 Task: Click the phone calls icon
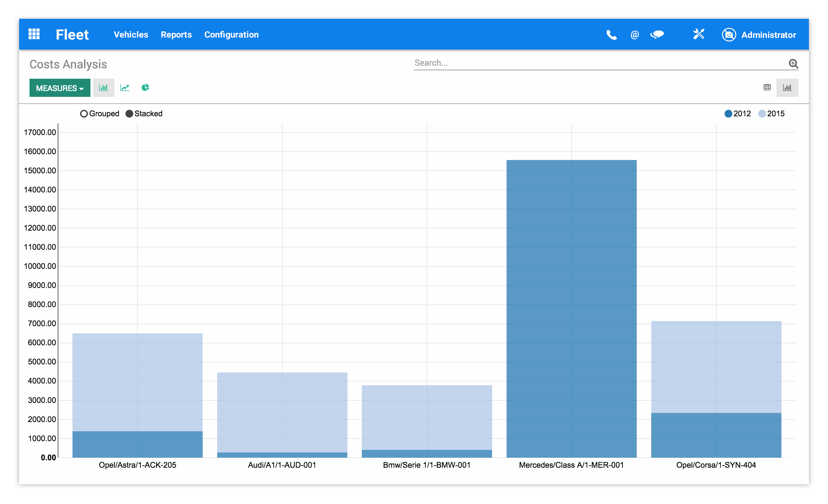[x=611, y=35]
